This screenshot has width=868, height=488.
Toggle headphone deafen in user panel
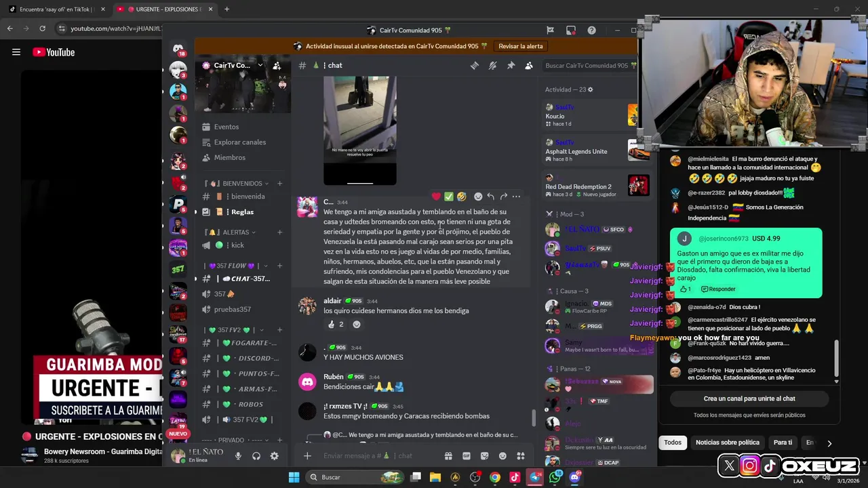(256, 456)
